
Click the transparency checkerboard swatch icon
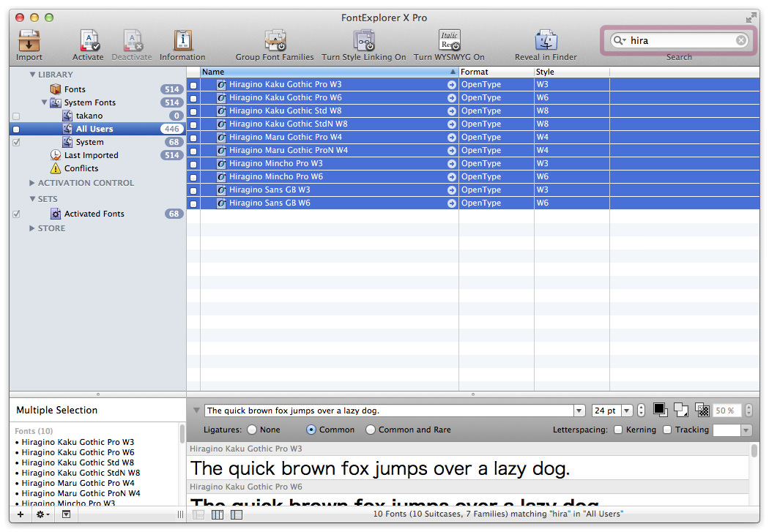tap(702, 410)
